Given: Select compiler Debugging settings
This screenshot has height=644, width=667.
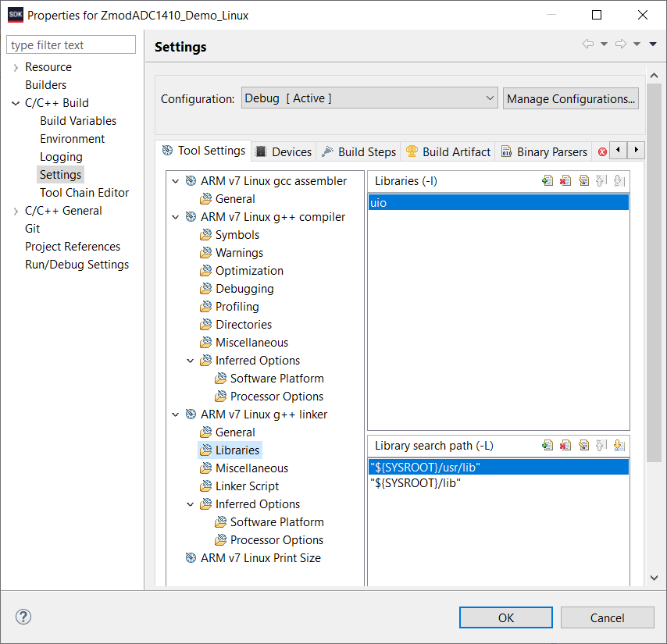Looking at the screenshot, I should [x=244, y=289].
